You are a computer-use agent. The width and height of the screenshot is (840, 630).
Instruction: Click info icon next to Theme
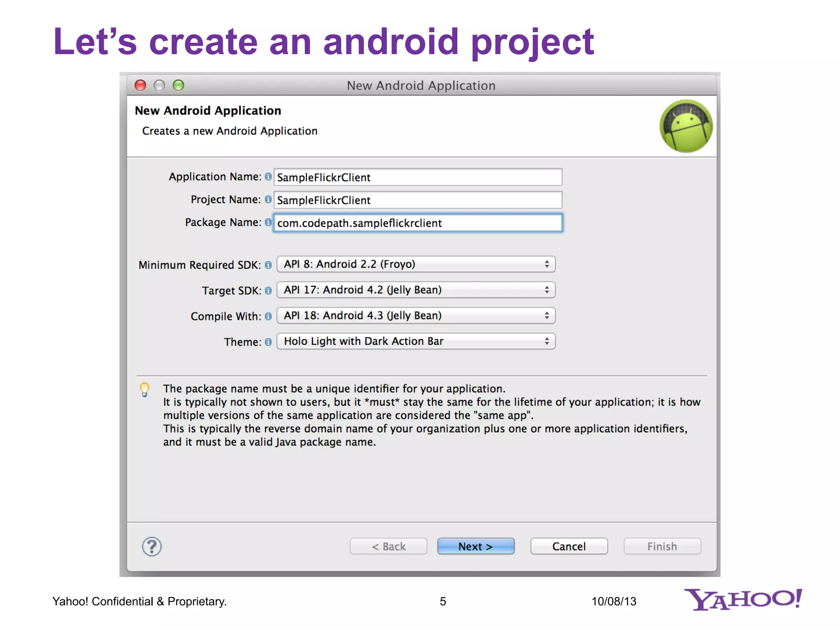268,342
